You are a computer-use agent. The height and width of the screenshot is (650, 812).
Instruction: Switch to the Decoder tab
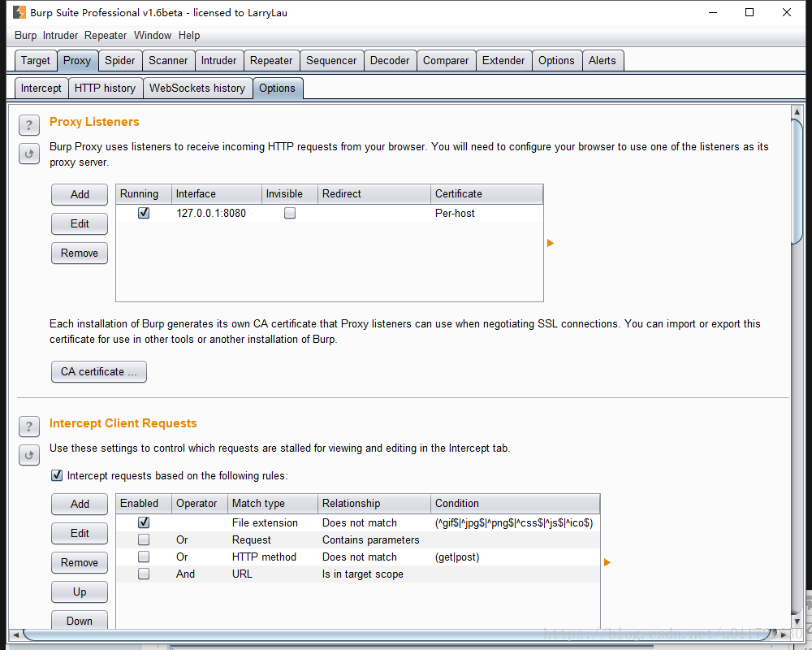[390, 61]
